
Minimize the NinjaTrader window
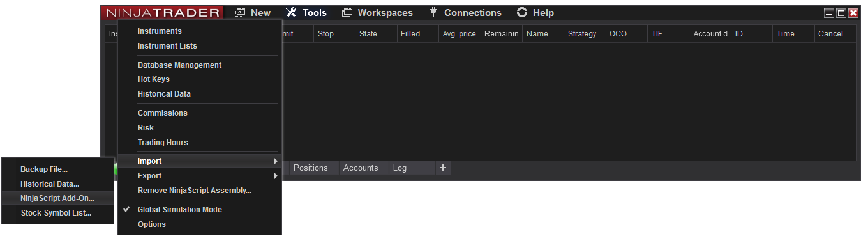pyautogui.click(x=830, y=13)
